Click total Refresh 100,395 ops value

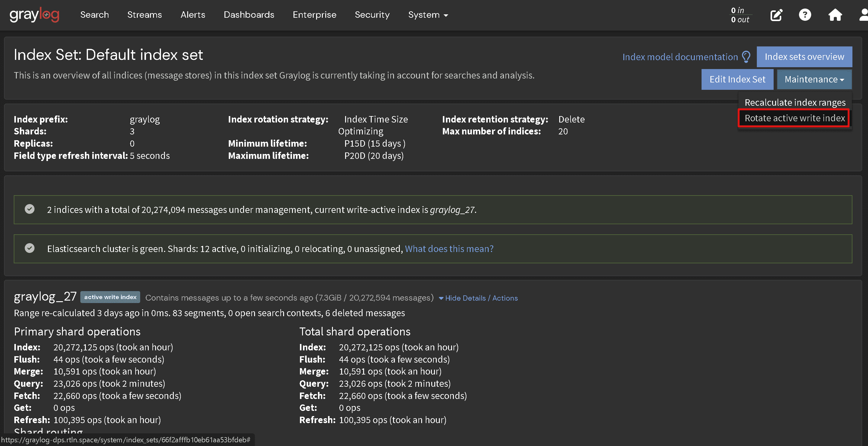(x=392, y=420)
